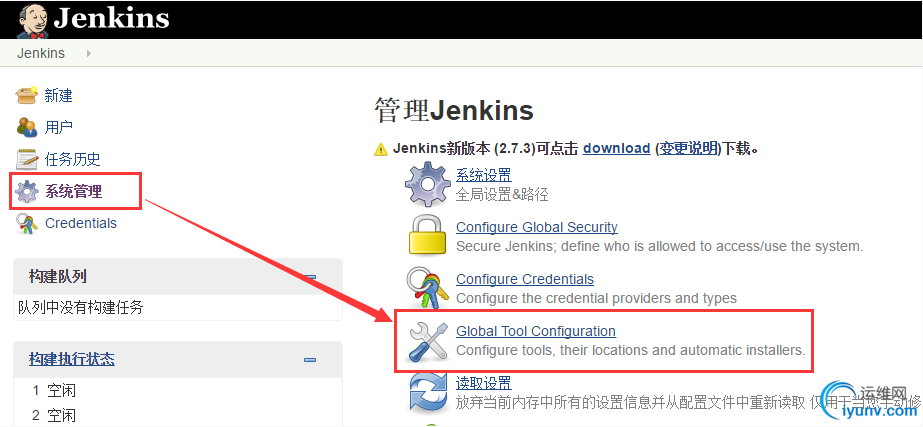Select executor row 1 空闲
The image size is (923, 427).
54,390
